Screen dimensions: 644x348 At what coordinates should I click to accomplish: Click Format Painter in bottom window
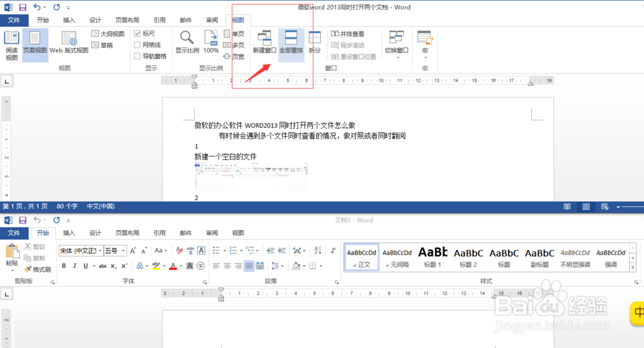(x=37, y=269)
